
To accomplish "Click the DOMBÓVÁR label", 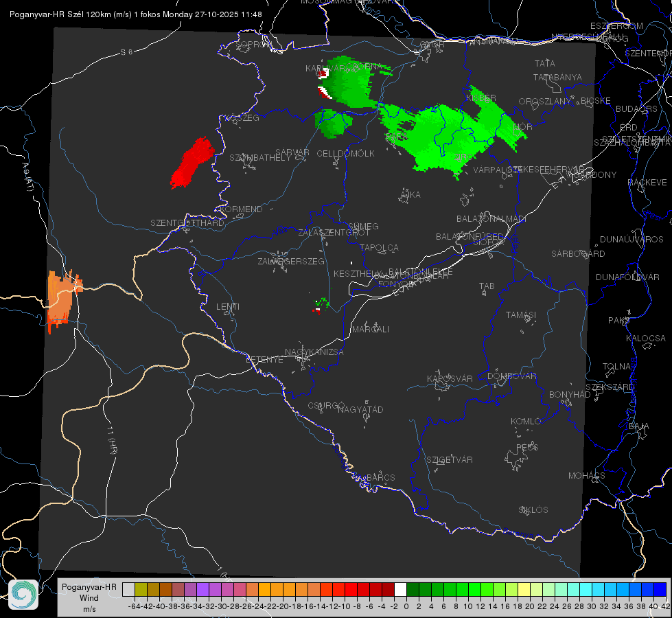I will click(x=511, y=376).
